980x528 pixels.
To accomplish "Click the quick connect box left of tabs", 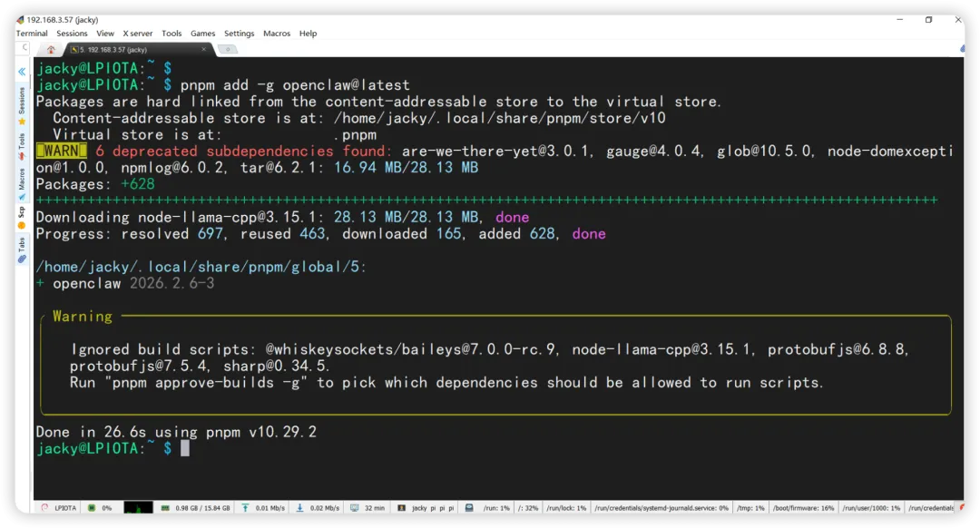I will 24,47.
